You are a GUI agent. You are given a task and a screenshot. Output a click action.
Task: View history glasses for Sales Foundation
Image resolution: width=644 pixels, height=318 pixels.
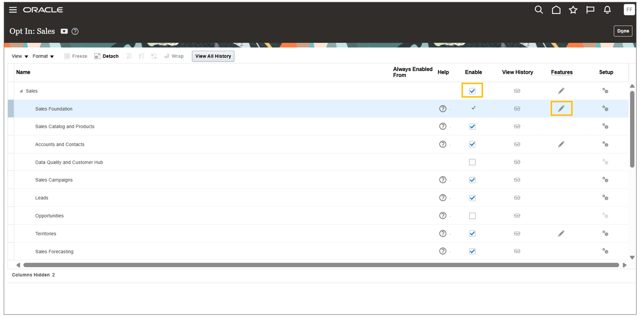pyautogui.click(x=517, y=109)
